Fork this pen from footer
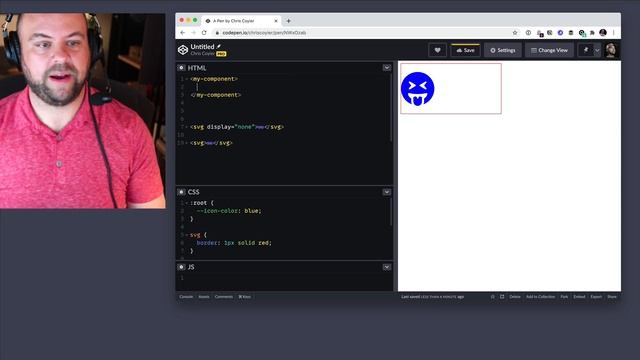The height and width of the screenshot is (360, 640). tap(564, 297)
